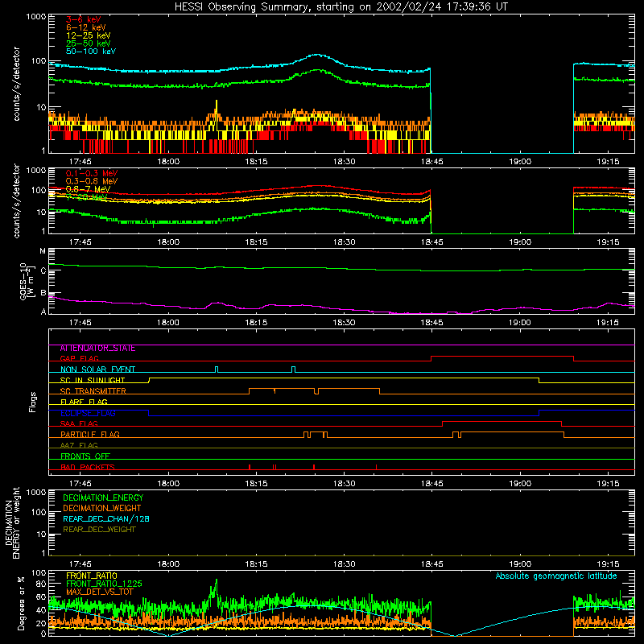644x644 pixels.
Task: Click the SAA_FLAG label
Action: 79,423
